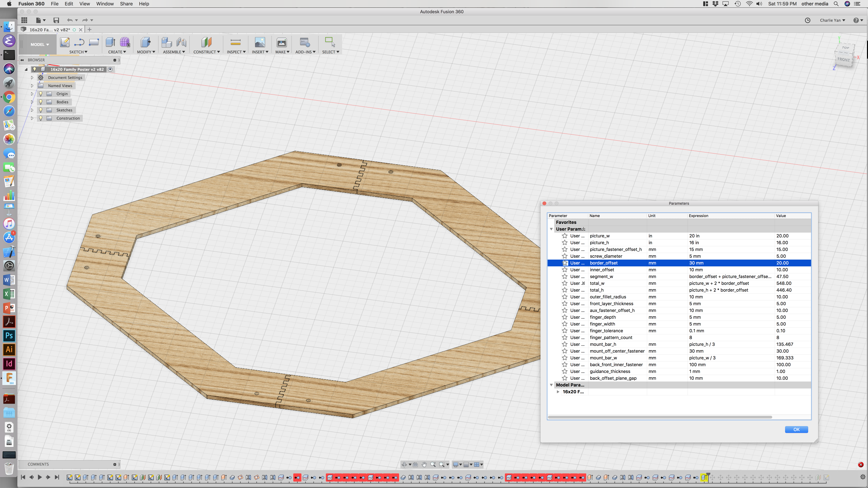
Task: Click the Save icon in top toolbar
Action: click(56, 20)
